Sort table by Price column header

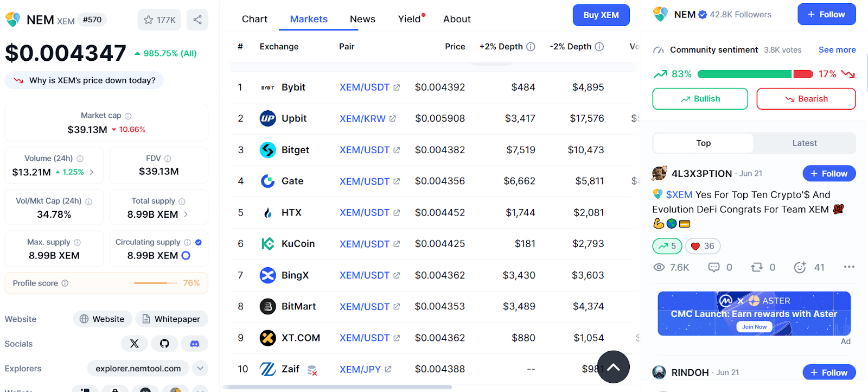click(x=455, y=47)
